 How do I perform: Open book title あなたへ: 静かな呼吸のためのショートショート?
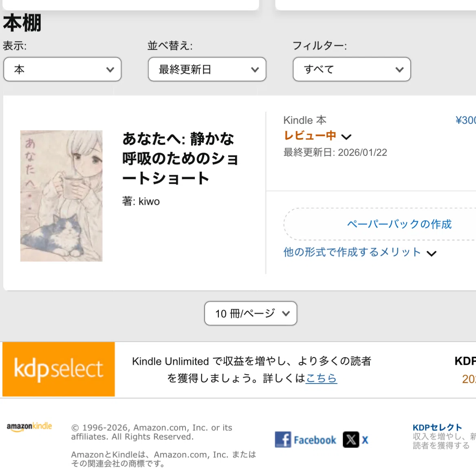181,158
